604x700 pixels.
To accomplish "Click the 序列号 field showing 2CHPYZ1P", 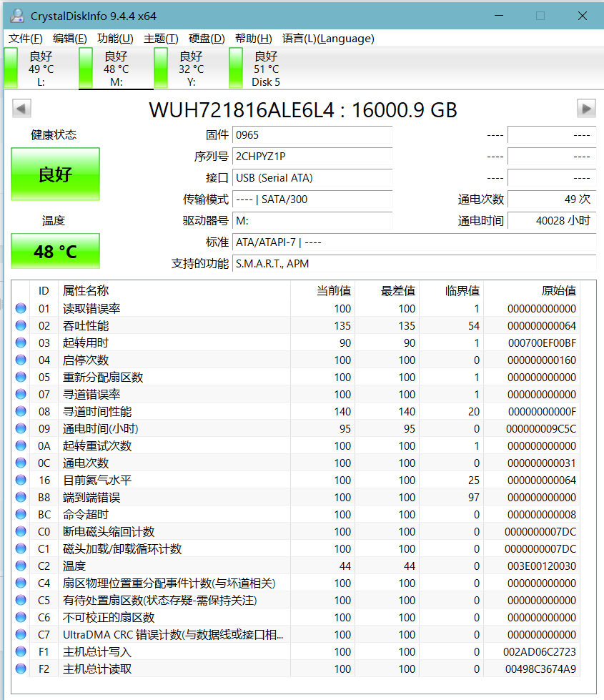I will [x=312, y=156].
